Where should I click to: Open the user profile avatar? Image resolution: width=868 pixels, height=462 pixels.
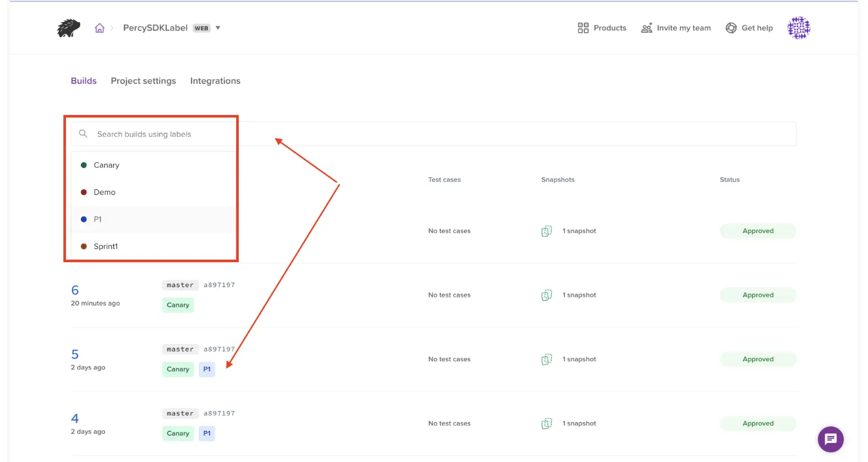click(x=798, y=28)
